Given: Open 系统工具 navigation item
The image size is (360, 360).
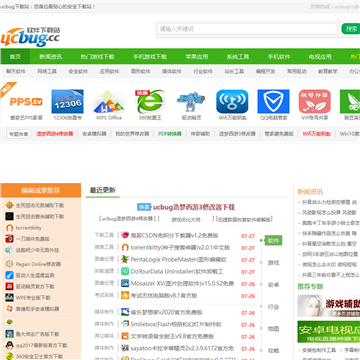Looking at the screenshot, I should click(238, 57).
